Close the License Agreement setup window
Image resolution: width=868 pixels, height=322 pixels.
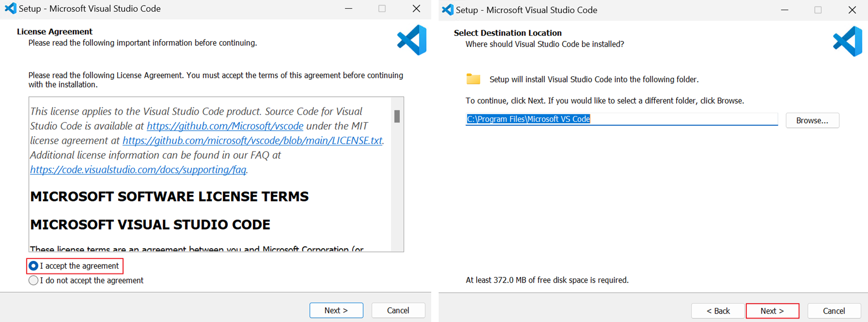(x=416, y=8)
